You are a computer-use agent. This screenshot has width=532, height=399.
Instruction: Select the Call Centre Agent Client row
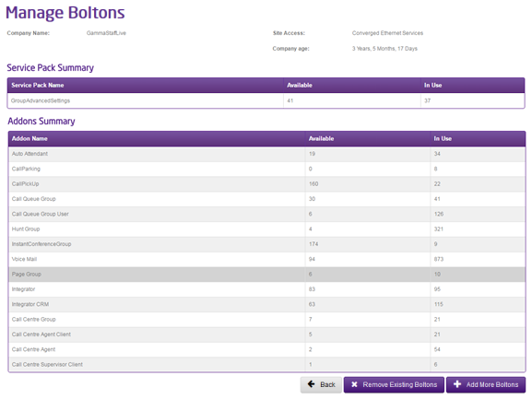[267, 334]
